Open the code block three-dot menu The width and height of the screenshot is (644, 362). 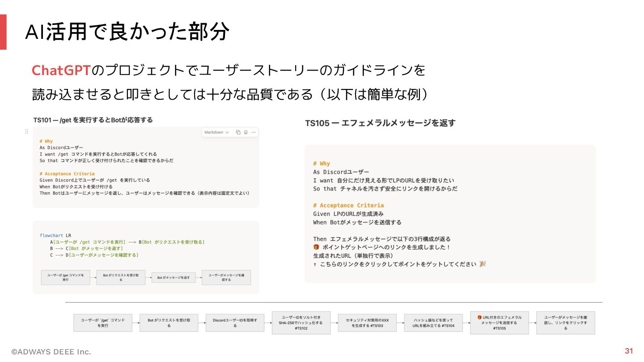254,132
